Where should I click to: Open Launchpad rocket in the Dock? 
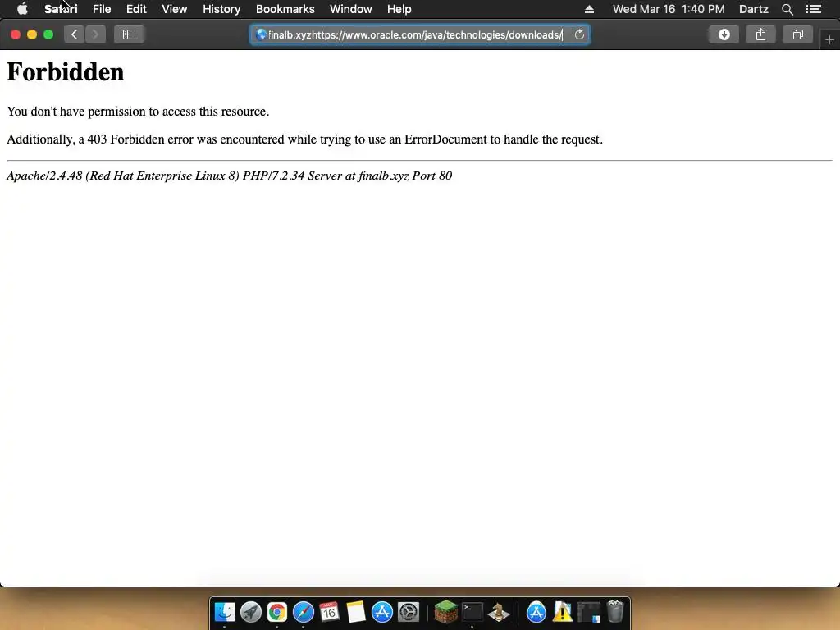pos(251,612)
